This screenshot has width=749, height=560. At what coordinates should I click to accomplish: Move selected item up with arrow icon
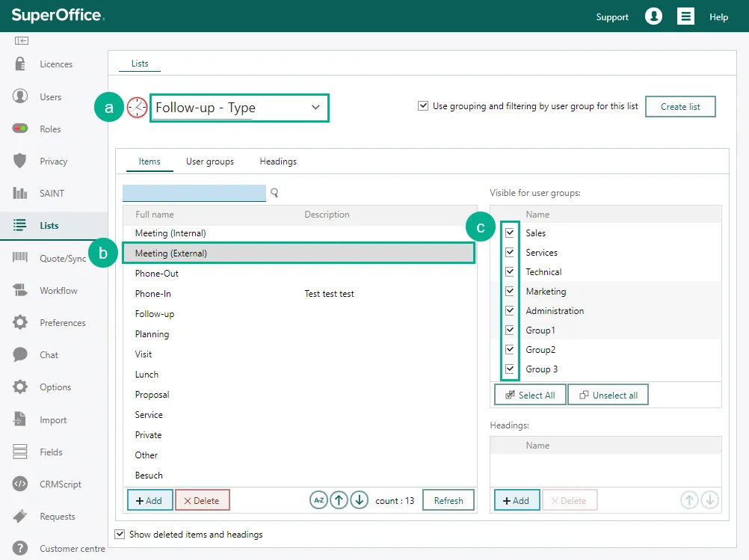(x=339, y=500)
